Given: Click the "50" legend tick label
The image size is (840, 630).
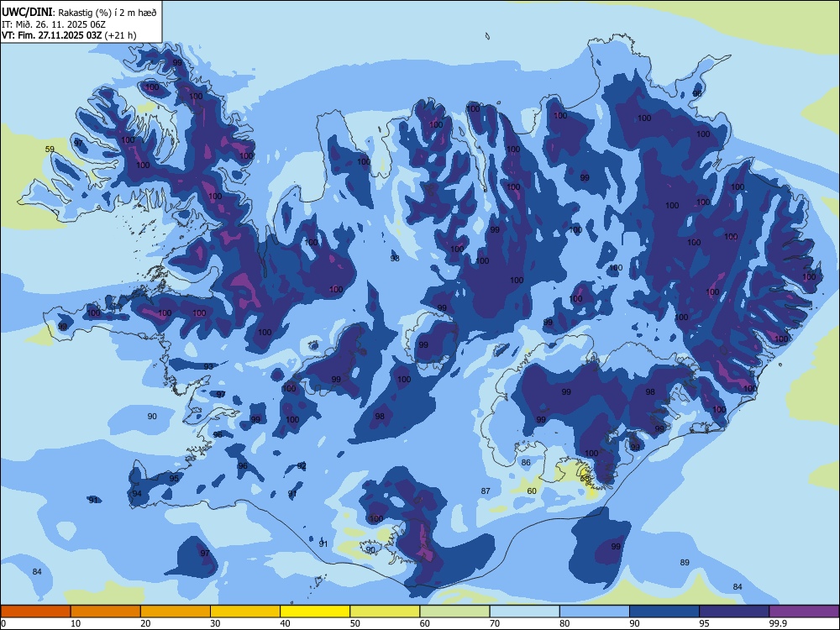Looking at the screenshot, I should tap(355, 623).
